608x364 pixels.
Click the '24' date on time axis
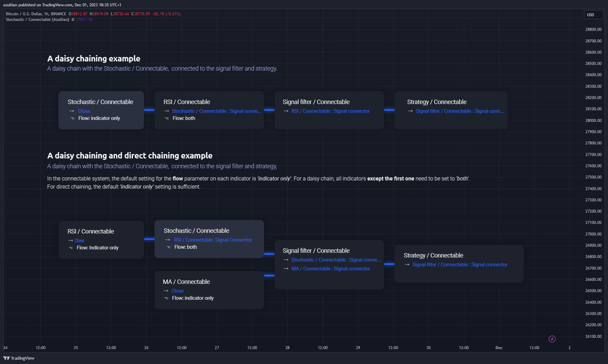pos(5,348)
